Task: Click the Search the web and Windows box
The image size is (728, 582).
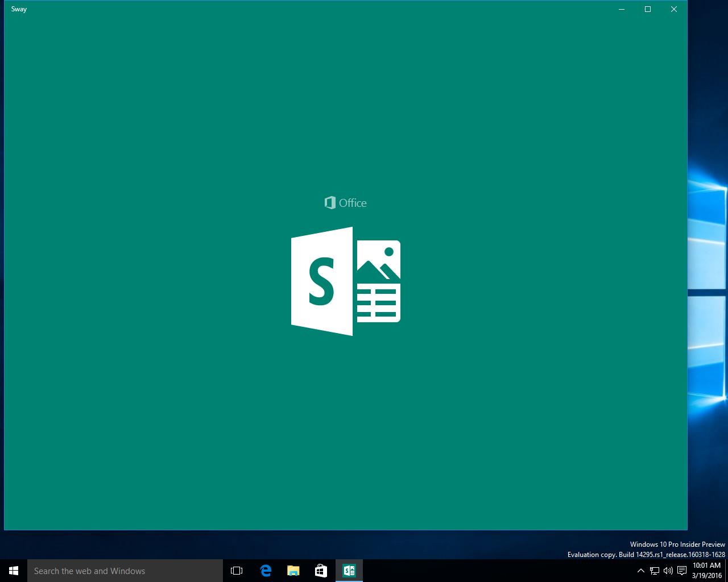Action: [125, 571]
